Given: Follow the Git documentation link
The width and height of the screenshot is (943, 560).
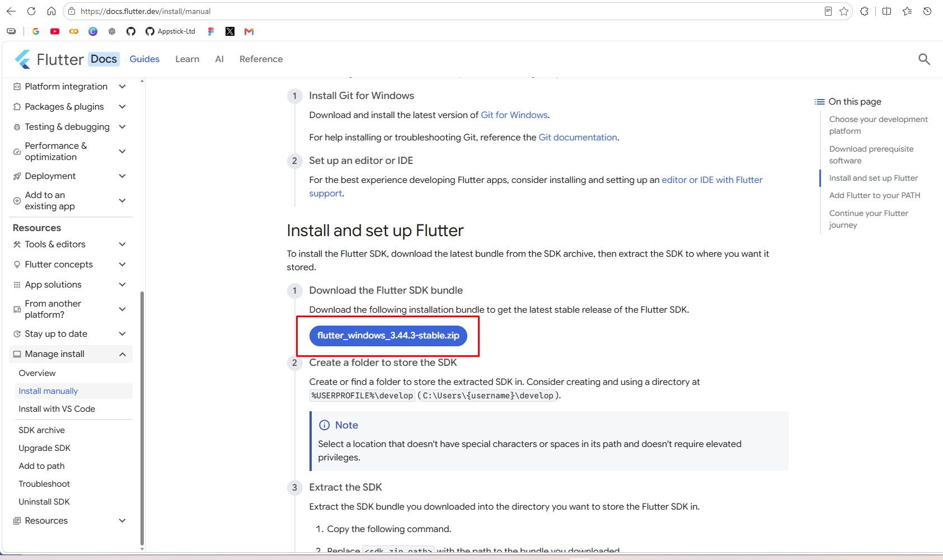Looking at the screenshot, I should tap(578, 138).
